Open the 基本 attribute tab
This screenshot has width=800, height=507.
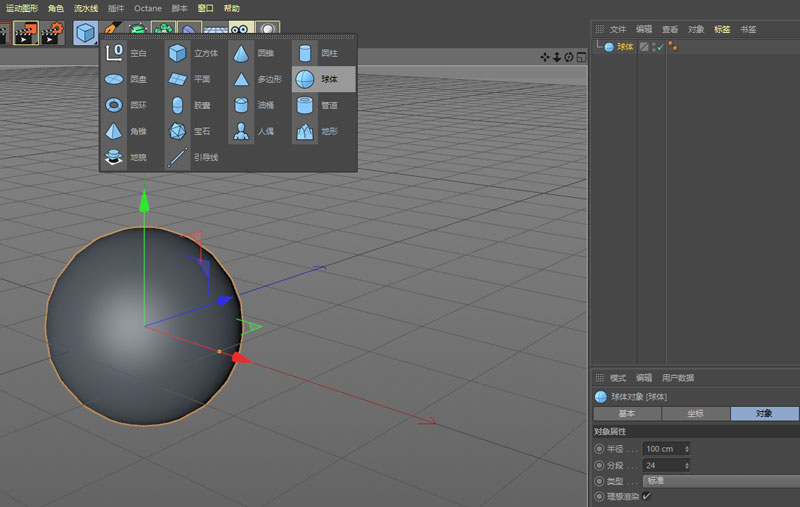pos(627,413)
